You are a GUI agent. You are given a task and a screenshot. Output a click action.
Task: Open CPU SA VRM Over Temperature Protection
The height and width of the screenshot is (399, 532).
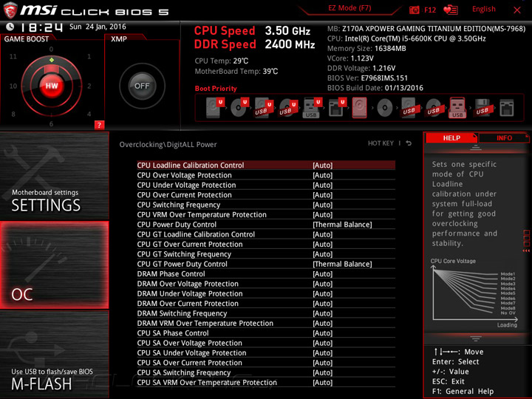pos(266,383)
